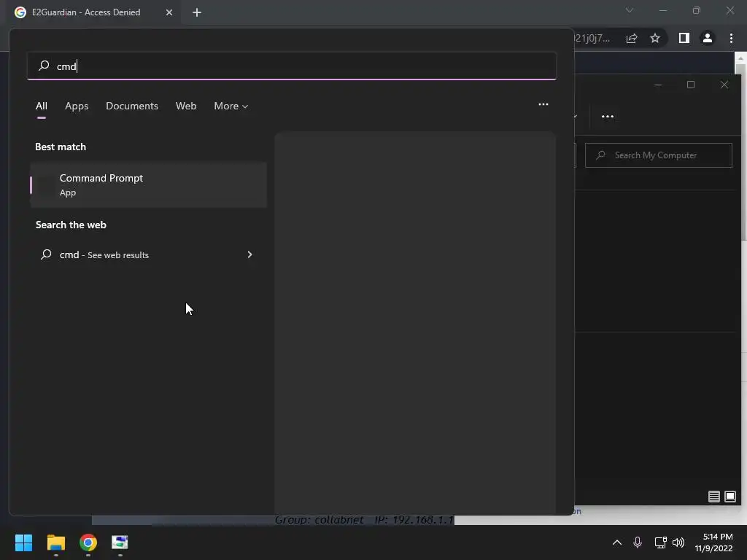
Task: Select the All search filter tab
Action: (42, 106)
